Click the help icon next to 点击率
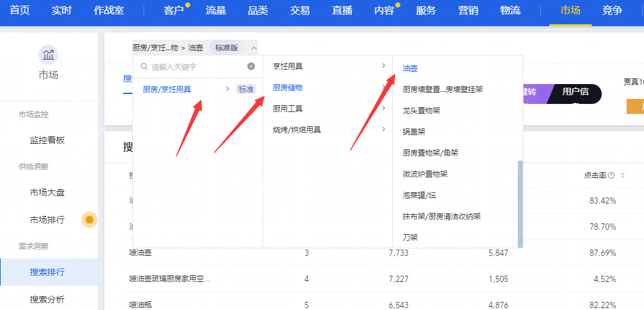Viewport: 644px width, 310px height. coord(612,176)
